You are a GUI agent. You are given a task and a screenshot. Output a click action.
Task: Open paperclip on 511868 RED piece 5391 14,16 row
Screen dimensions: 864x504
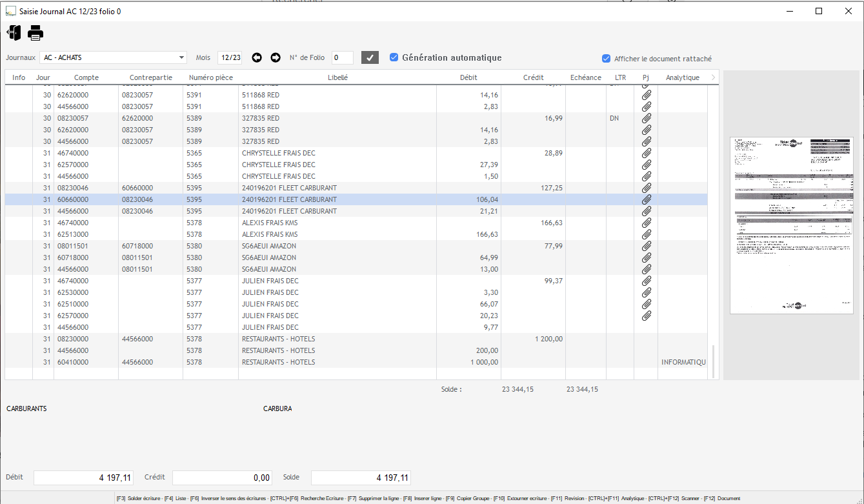click(x=647, y=95)
